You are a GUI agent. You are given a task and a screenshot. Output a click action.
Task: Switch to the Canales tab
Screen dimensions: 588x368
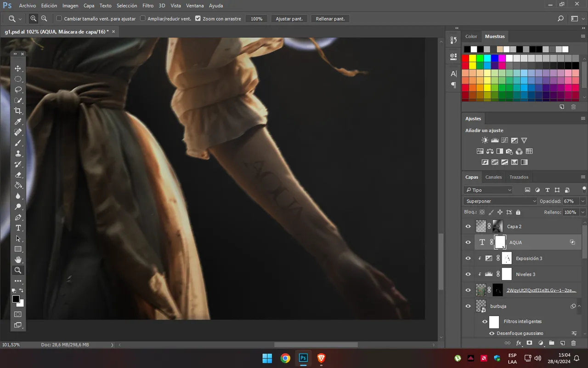[x=494, y=177]
